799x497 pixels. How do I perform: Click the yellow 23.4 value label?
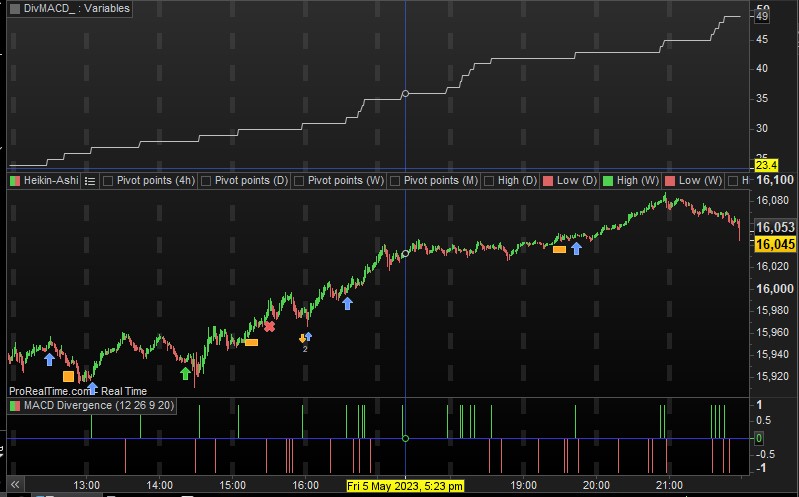(766, 165)
